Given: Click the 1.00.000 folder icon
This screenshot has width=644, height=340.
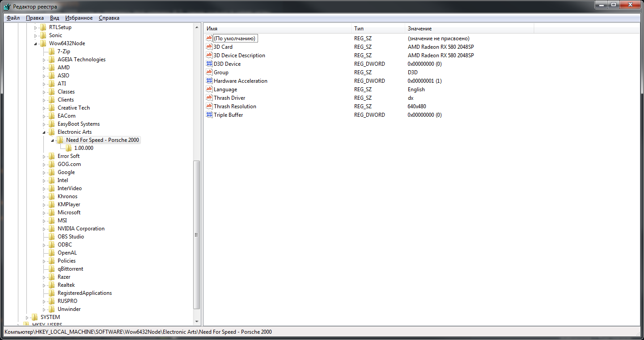Looking at the screenshot, I should click(x=69, y=148).
